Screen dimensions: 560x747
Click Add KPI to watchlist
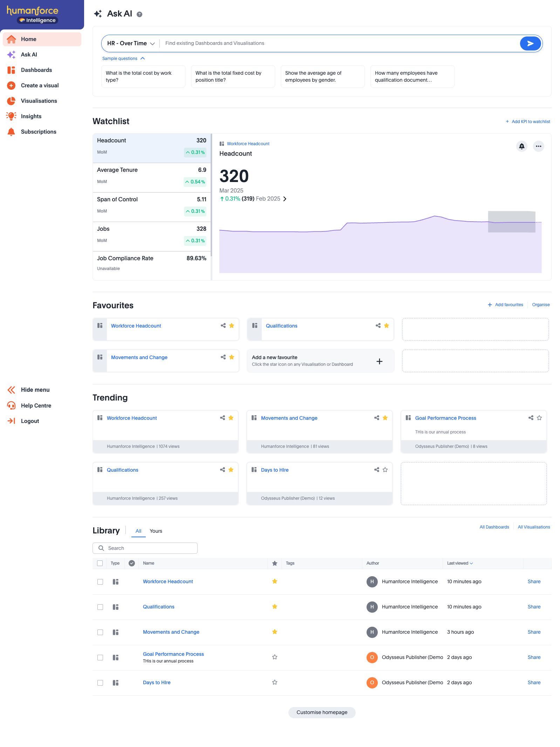528,122
